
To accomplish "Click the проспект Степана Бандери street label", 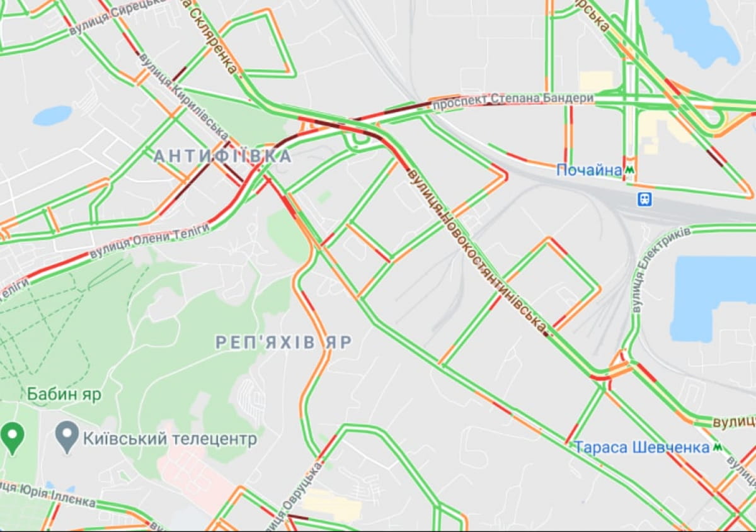I will pos(513,100).
